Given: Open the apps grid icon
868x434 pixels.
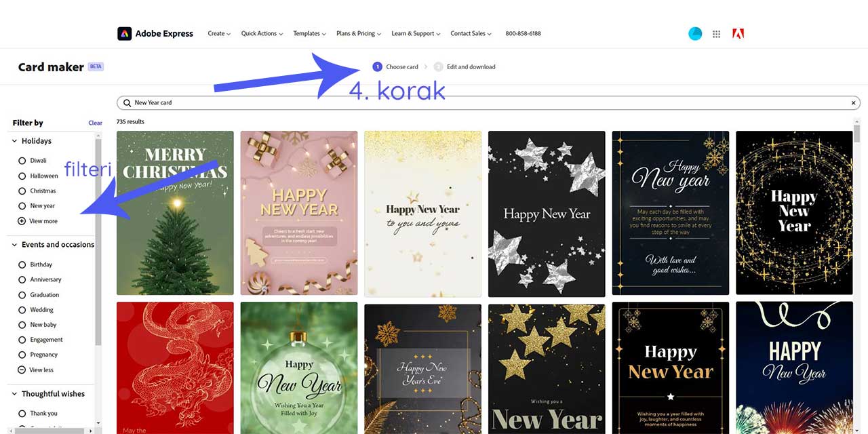Looking at the screenshot, I should (716, 34).
